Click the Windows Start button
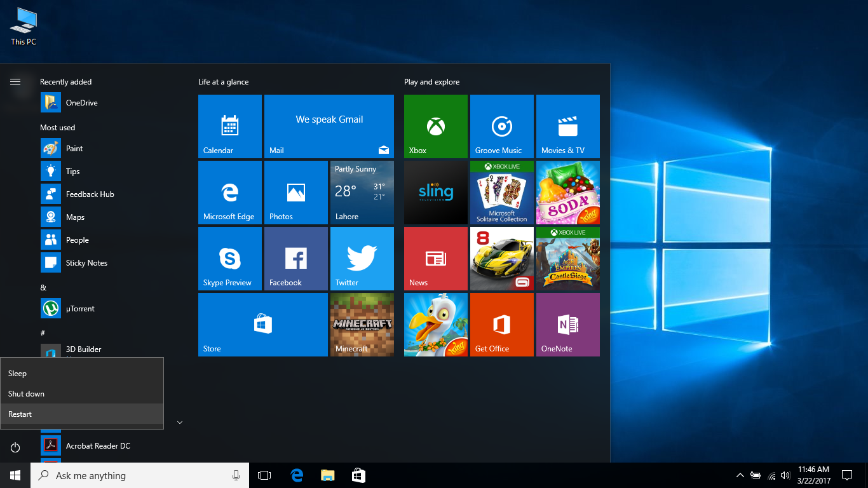868x488 pixels. point(15,475)
